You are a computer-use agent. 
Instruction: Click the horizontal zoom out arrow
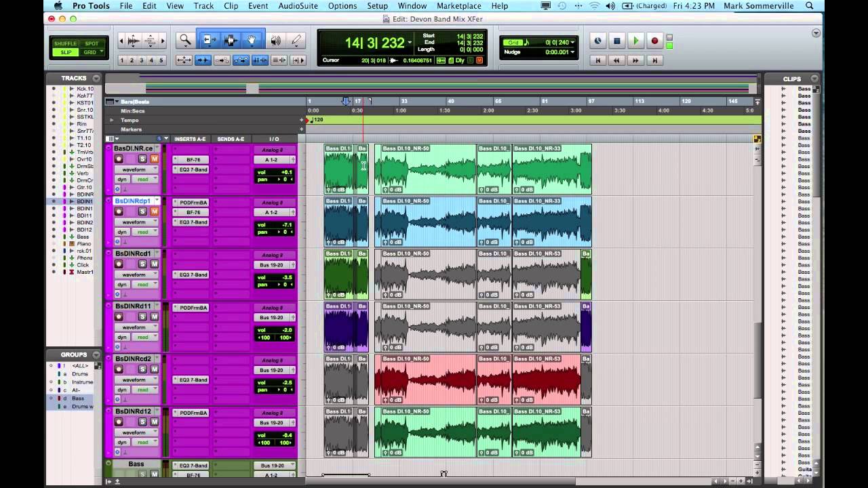click(121, 41)
